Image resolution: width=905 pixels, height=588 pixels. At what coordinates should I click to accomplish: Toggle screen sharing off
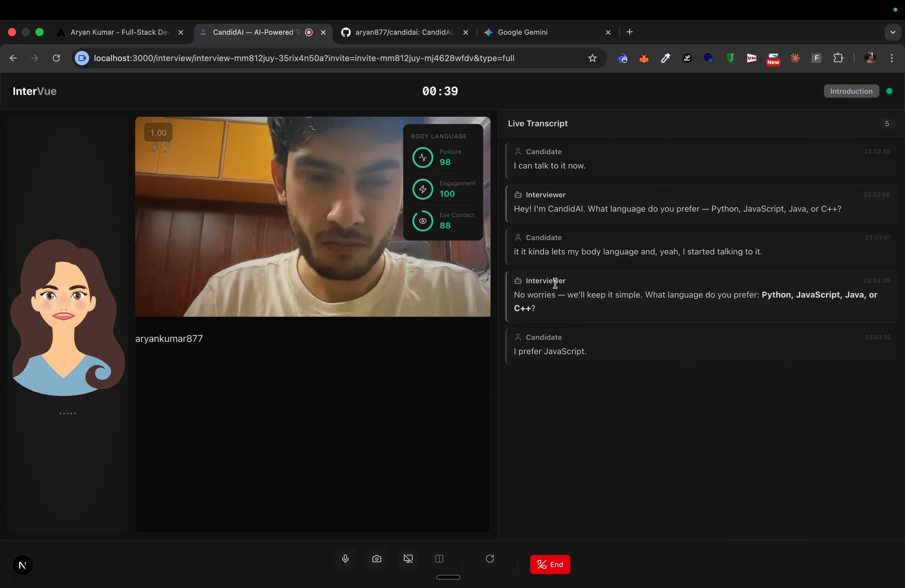[x=408, y=559]
